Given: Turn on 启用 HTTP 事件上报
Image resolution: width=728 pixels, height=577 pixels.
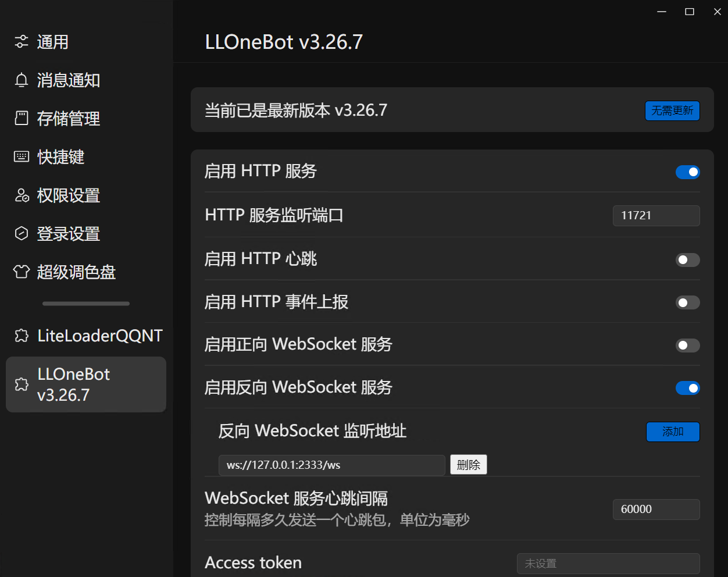Looking at the screenshot, I should [x=687, y=302].
